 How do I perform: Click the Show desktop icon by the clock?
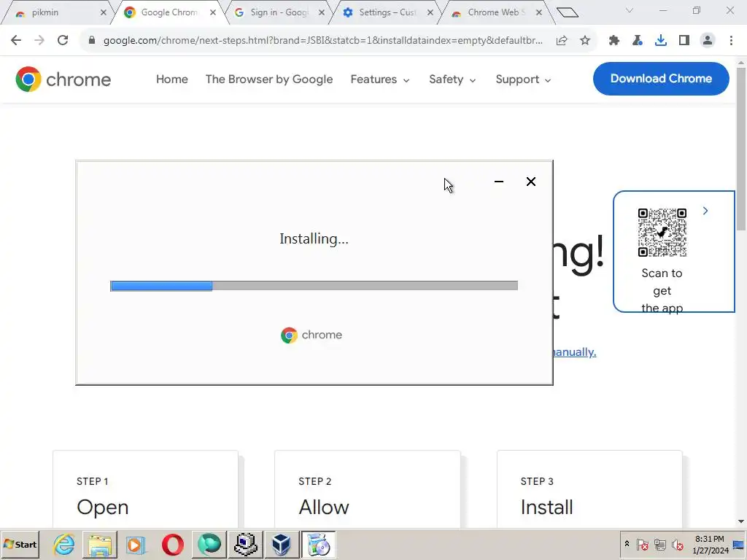[x=738, y=544]
